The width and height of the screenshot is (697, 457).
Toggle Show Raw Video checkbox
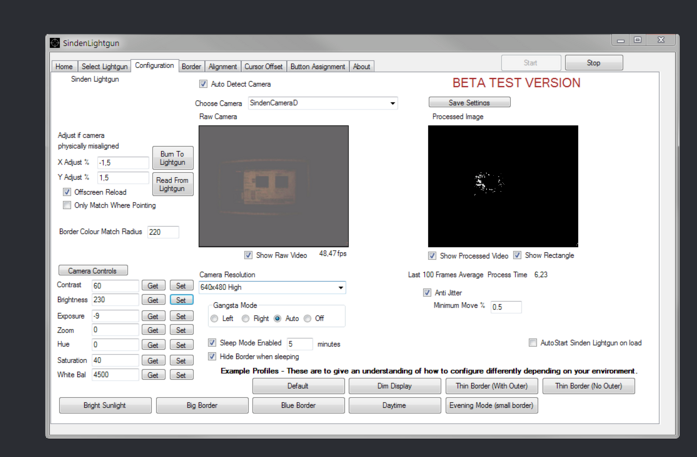point(248,255)
